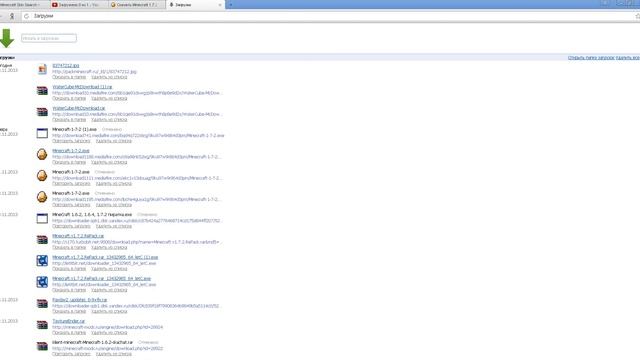The width and height of the screenshot is (640, 360).
Task: Click the Пиратка.exe file icon
Action: (x=42, y=218)
